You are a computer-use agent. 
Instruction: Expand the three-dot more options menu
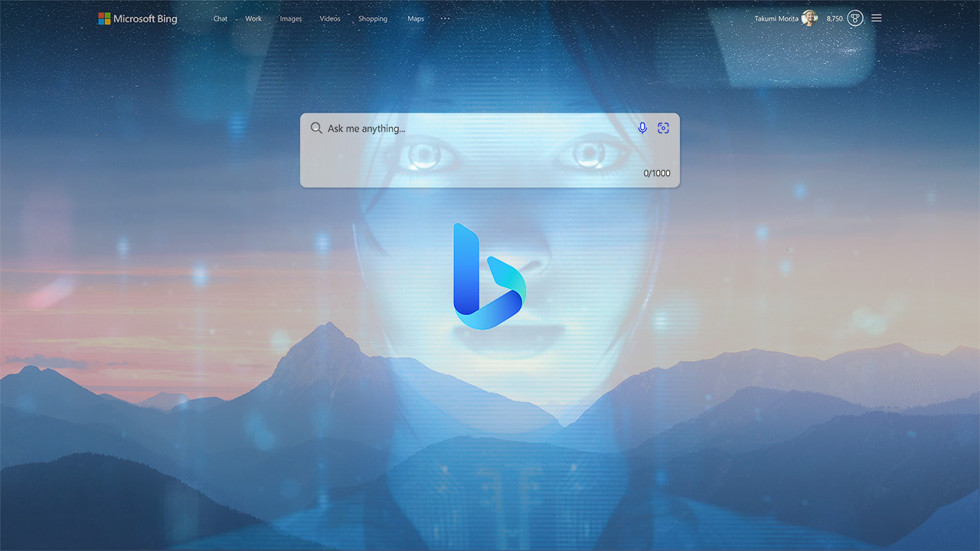[446, 18]
